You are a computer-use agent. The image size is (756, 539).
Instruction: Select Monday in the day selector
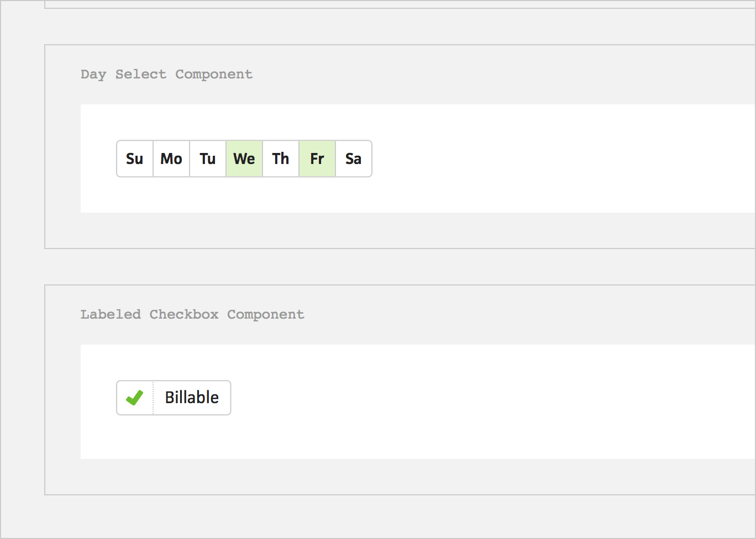[x=171, y=159]
